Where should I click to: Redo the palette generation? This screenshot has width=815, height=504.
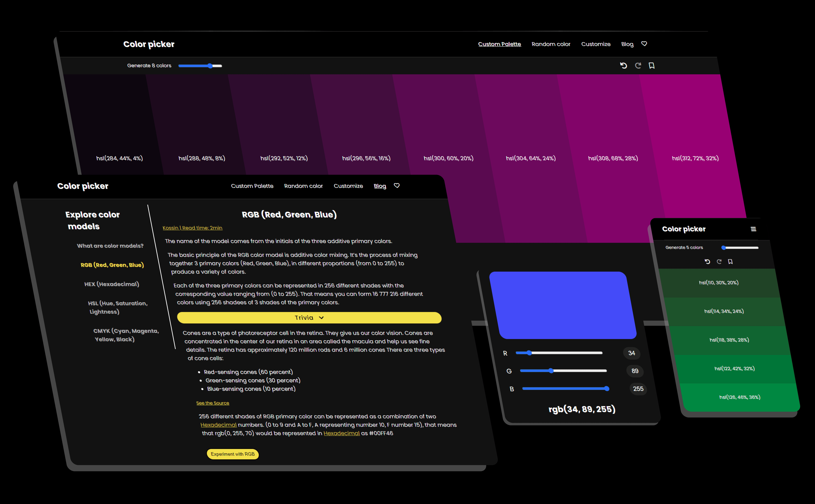click(x=638, y=65)
